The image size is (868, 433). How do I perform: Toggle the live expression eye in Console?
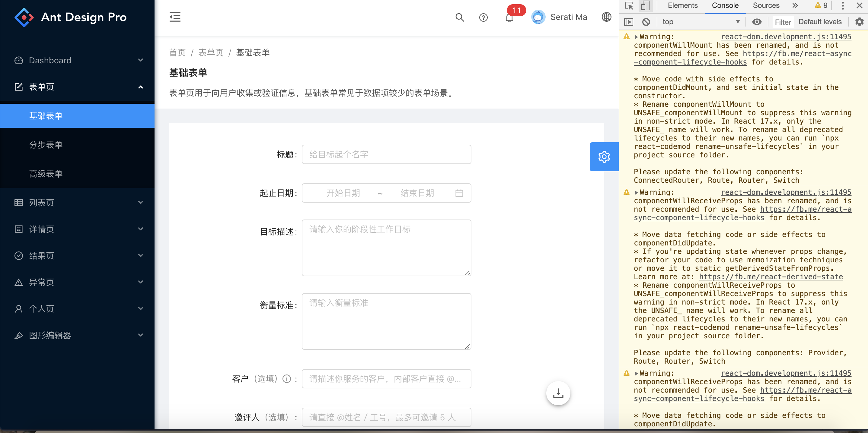757,21
